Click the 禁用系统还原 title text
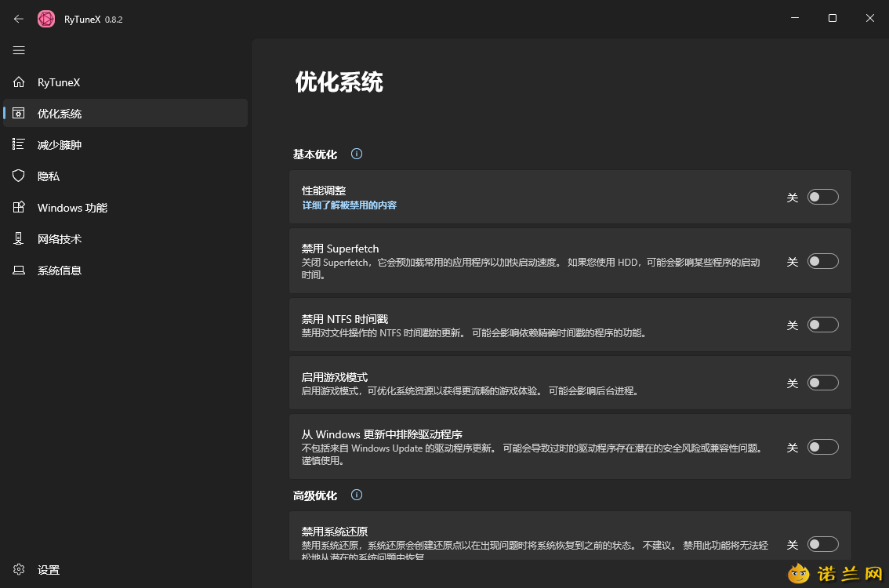 pos(335,532)
